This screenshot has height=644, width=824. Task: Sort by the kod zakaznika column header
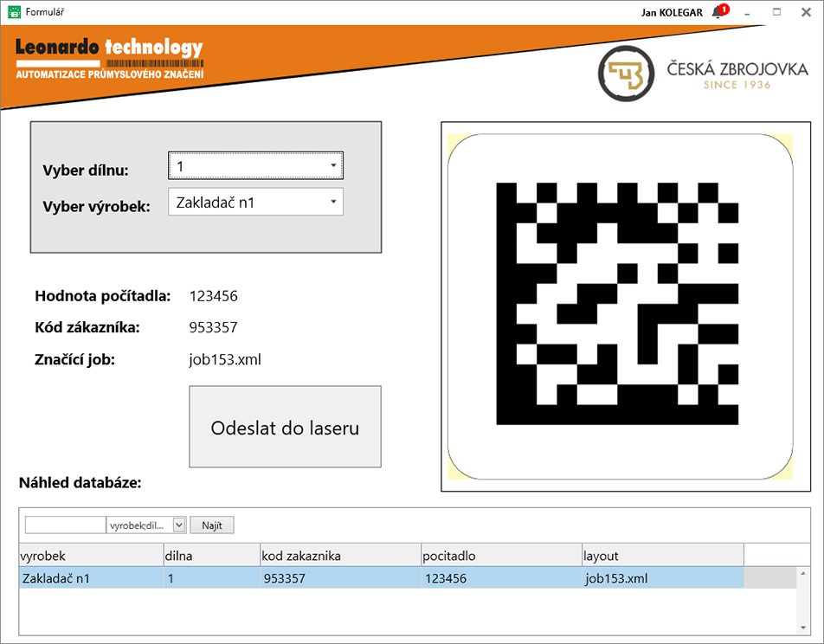(x=340, y=556)
